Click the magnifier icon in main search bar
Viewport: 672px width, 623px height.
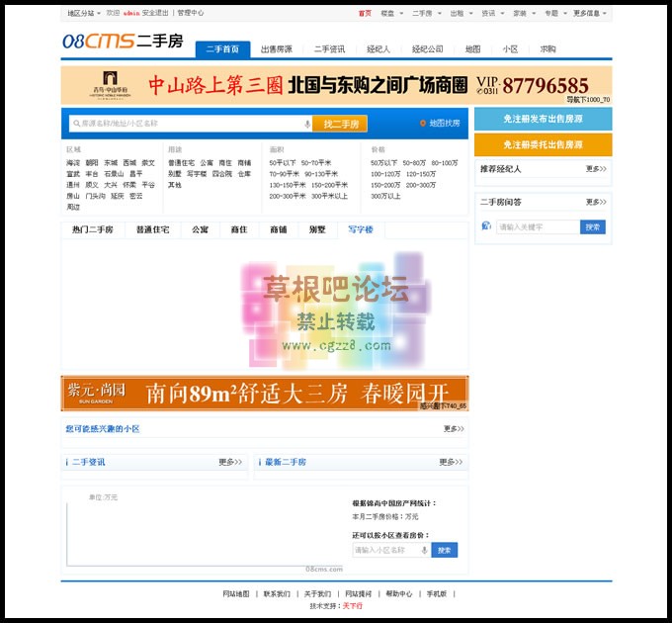(x=77, y=124)
